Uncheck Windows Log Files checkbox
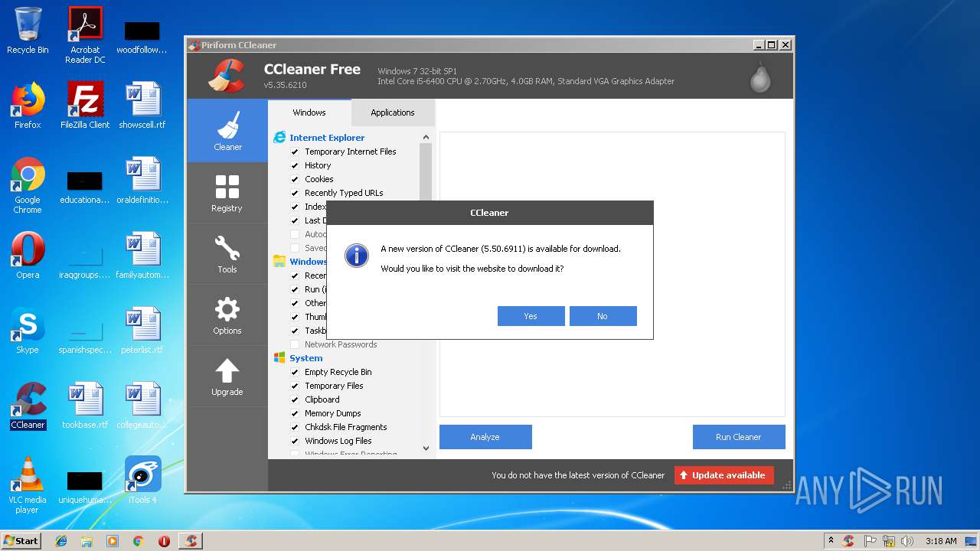The image size is (980, 551). [x=295, y=441]
